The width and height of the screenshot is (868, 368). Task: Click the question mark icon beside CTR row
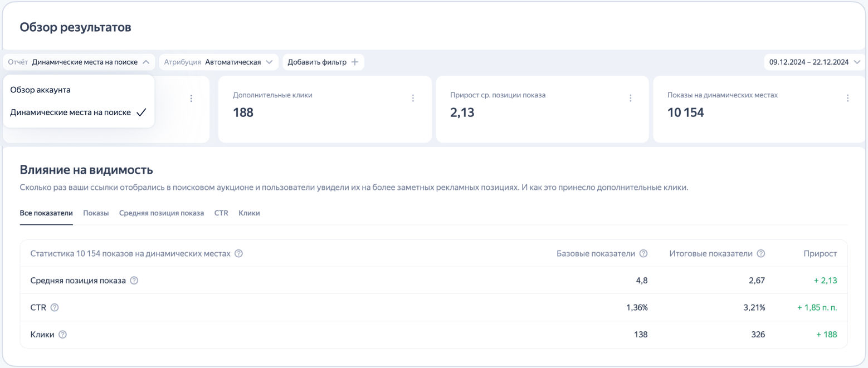coord(55,307)
